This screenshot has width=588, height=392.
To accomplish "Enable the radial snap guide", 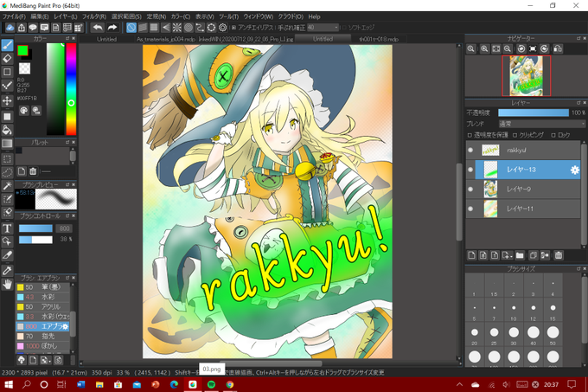I will point(177,28).
